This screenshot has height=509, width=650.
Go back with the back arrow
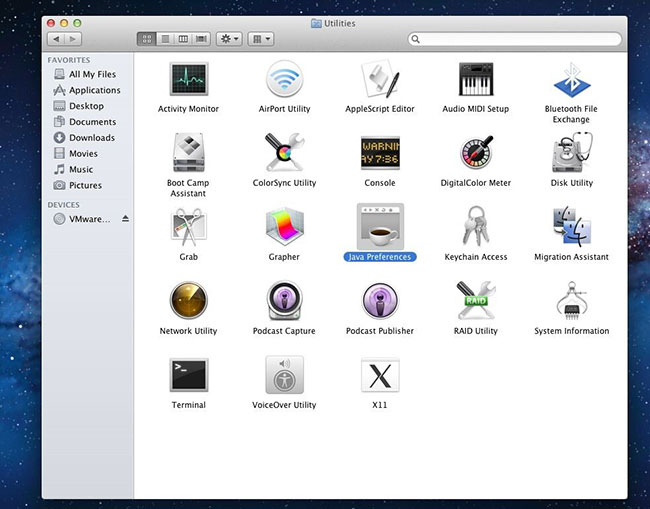click(x=56, y=39)
